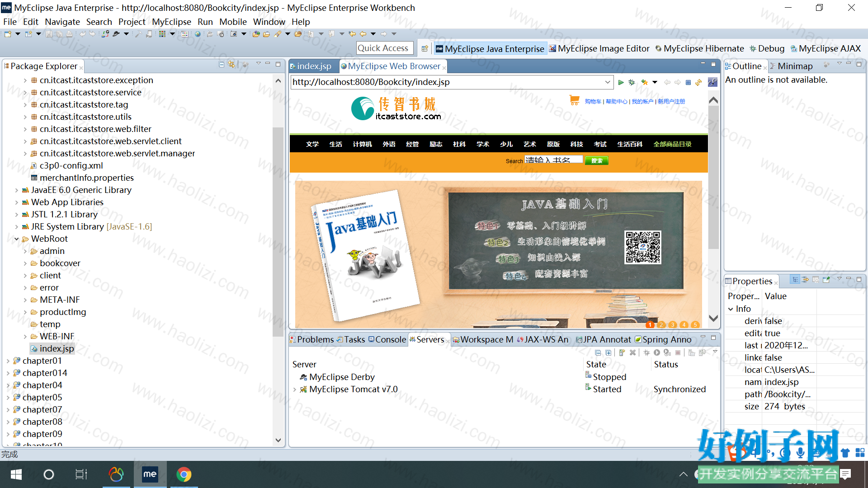Toggle Show Advanced Properties icon

point(805,280)
